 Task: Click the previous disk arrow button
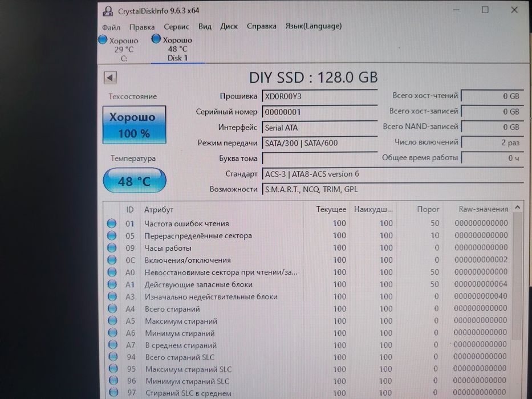pos(110,78)
